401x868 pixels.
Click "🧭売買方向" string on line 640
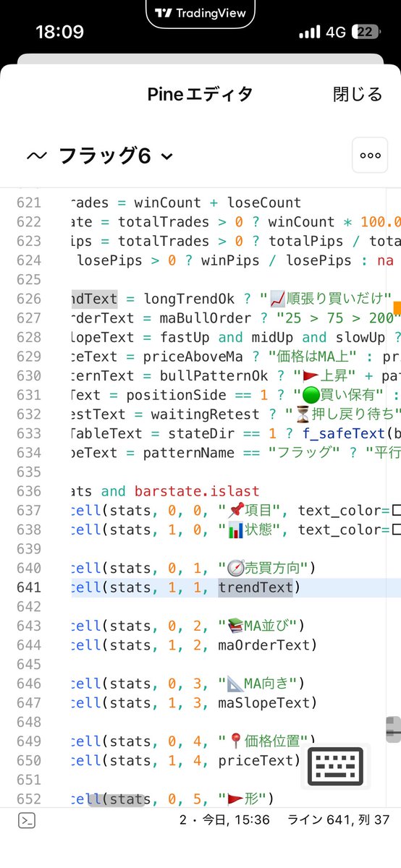(x=262, y=569)
